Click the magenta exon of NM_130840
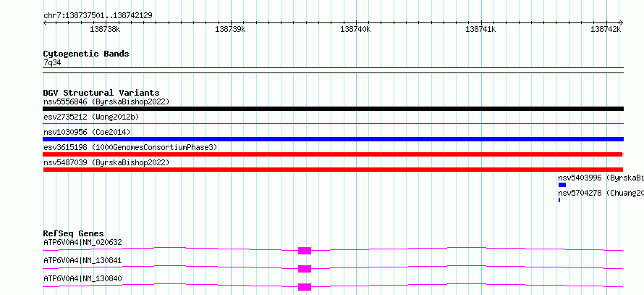 (x=305, y=287)
